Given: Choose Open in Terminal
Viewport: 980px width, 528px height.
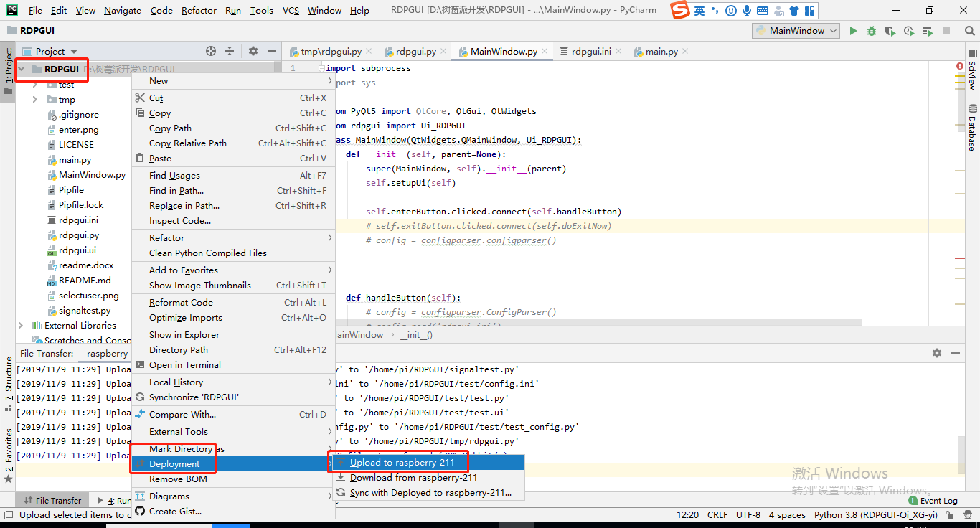Looking at the screenshot, I should (233, 365).
